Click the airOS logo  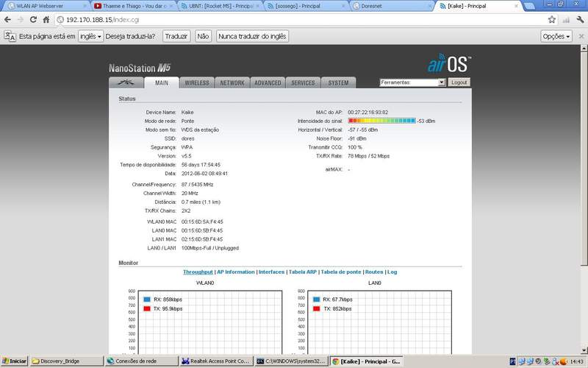click(x=449, y=63)
